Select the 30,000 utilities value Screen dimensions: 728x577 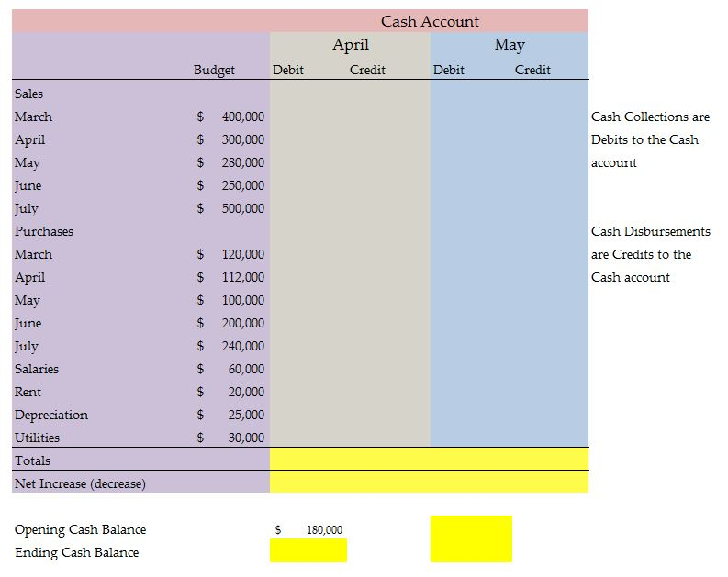point(246,438)
